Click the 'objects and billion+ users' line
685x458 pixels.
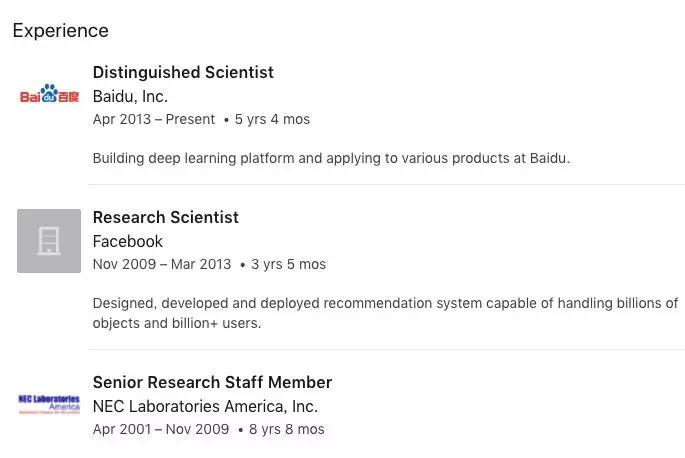[177, 323]
